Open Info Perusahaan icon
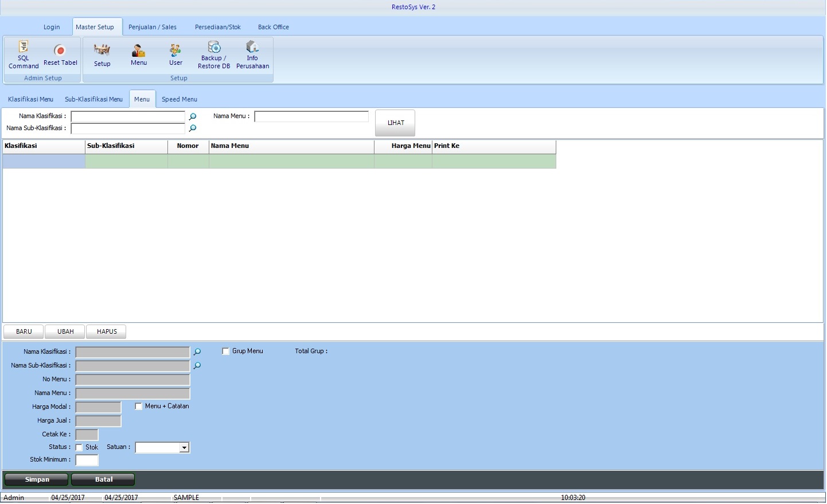 click(x=252, y=54)
